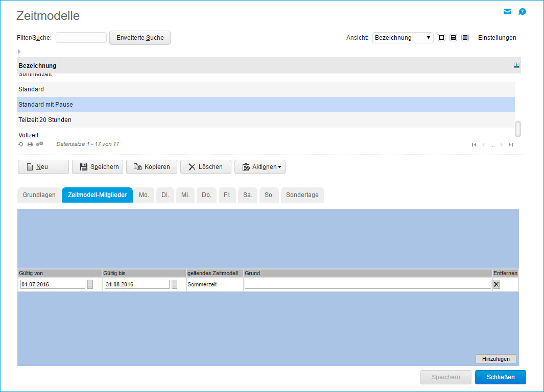Click the Grund text field
Viewport: 544px width, 392px height.
click(368, 284)
